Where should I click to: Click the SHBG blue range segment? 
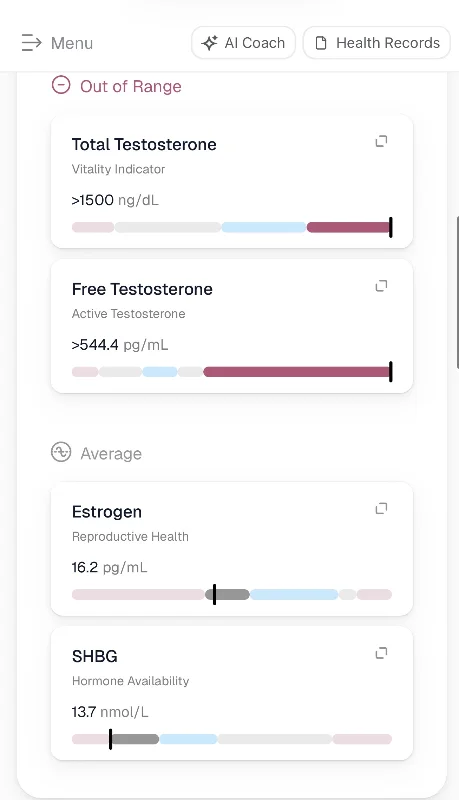tap(188, 739)
